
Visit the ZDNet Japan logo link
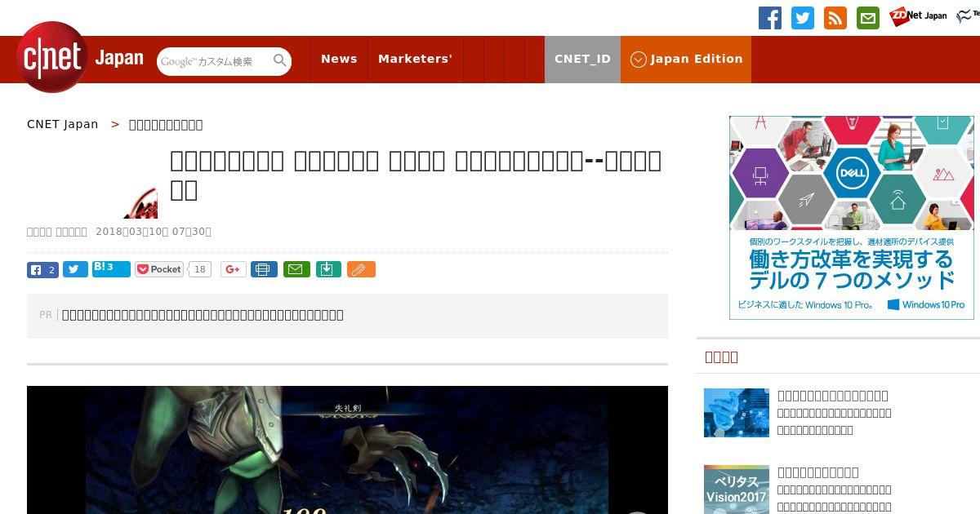919,16
